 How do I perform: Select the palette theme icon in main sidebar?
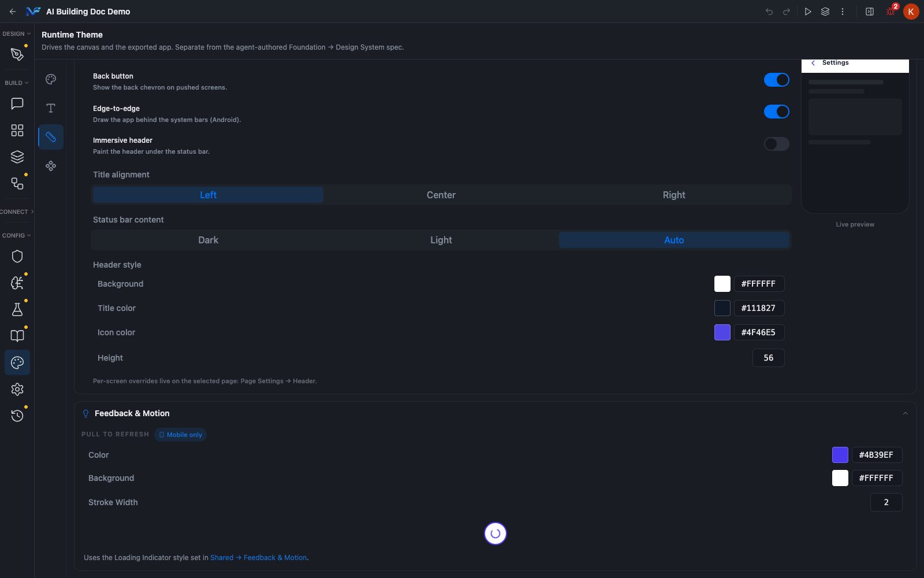(x=17, y=362)
